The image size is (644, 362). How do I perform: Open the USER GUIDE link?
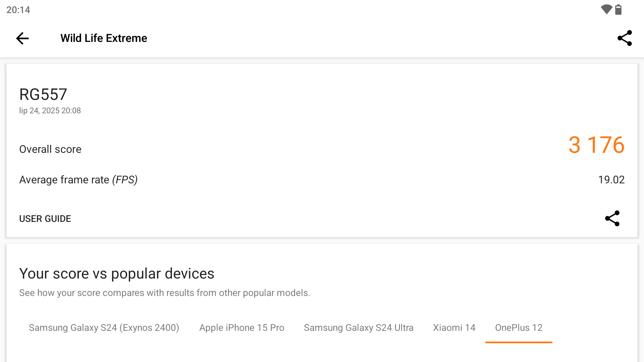pyautogui.click(x=45, y=219)
